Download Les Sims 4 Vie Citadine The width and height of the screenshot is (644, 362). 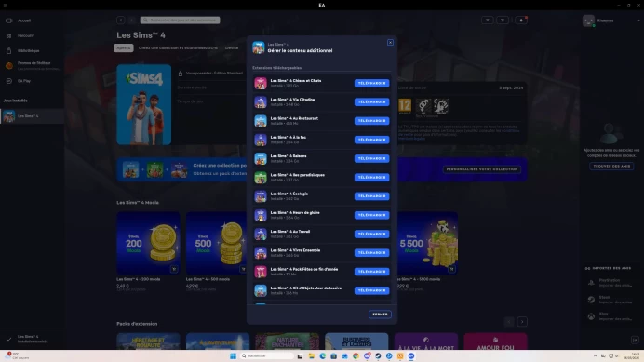[371, 102]
